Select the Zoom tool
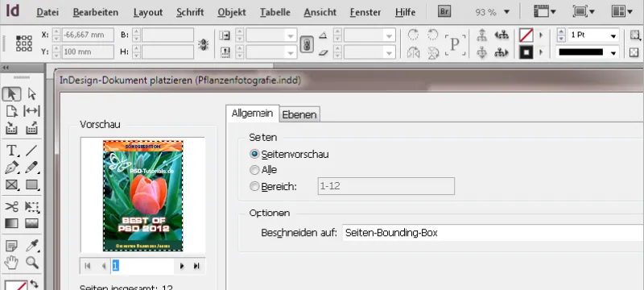The image size is (644, 290). (31, 263)
